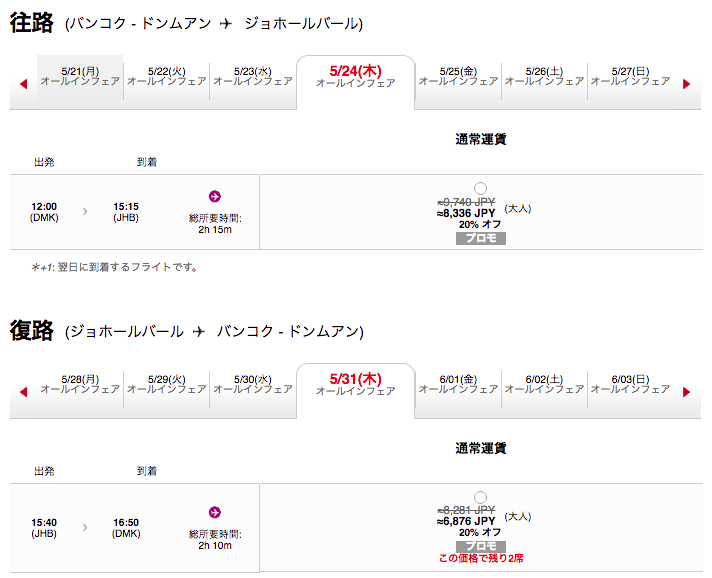
Task: Click the previous-week red arrow for outbound dates
Action: (24, 84)
